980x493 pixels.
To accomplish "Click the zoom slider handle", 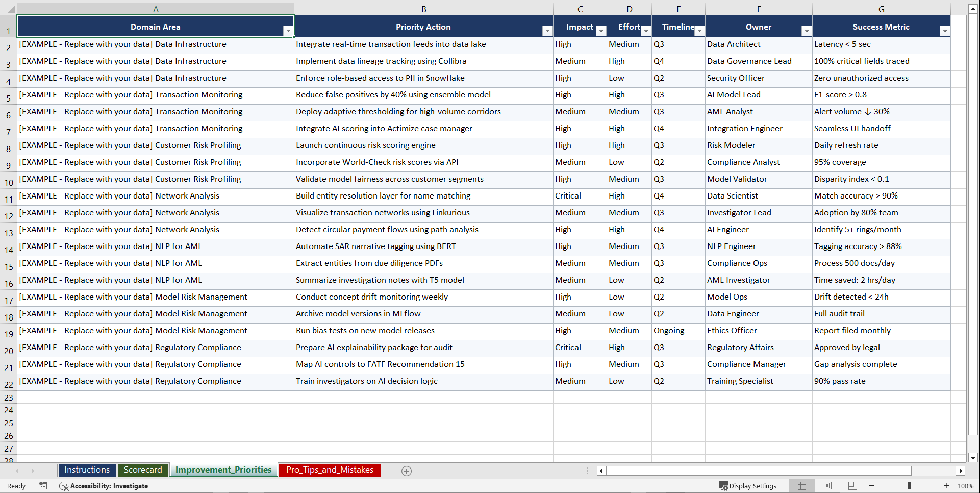I will (x=909, y=486).
